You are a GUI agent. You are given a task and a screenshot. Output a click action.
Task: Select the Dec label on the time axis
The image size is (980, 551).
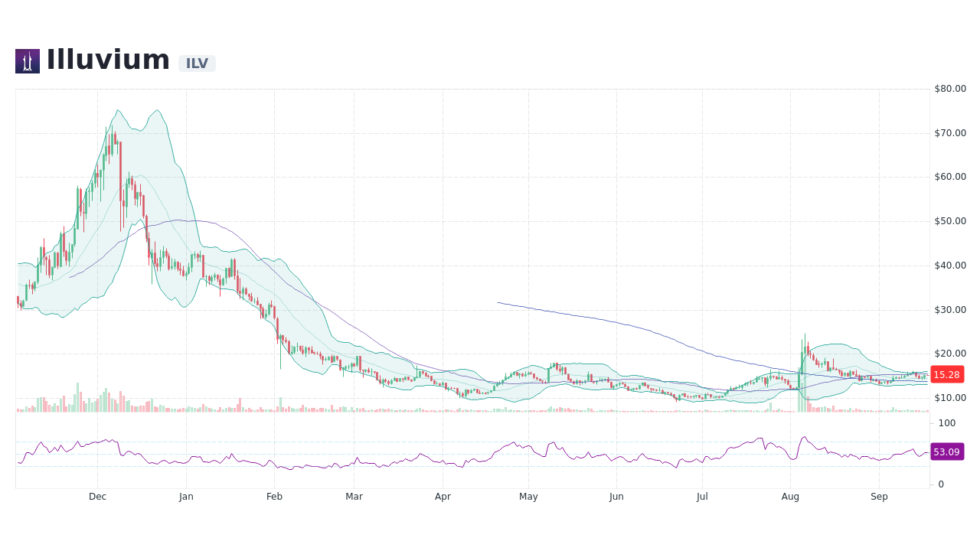click(x=97, y=496)
